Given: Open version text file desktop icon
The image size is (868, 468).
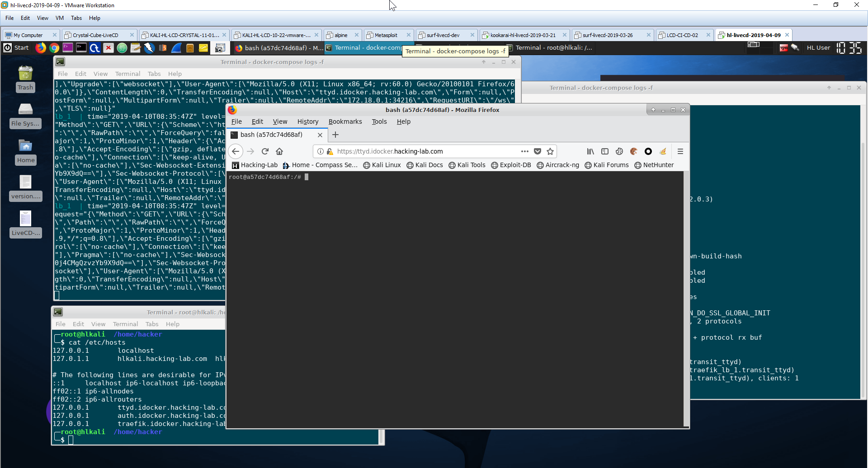Looking at the screenshot, I should point(25,187).
